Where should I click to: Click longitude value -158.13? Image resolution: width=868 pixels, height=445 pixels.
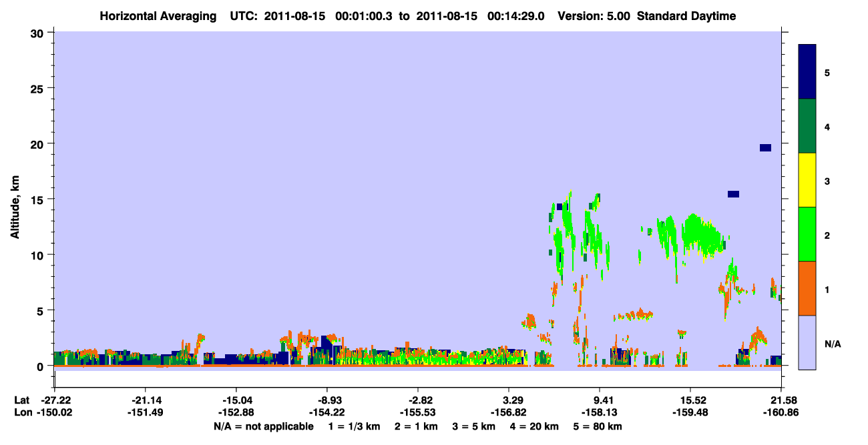pyautogui.click(x=600, y=412)
